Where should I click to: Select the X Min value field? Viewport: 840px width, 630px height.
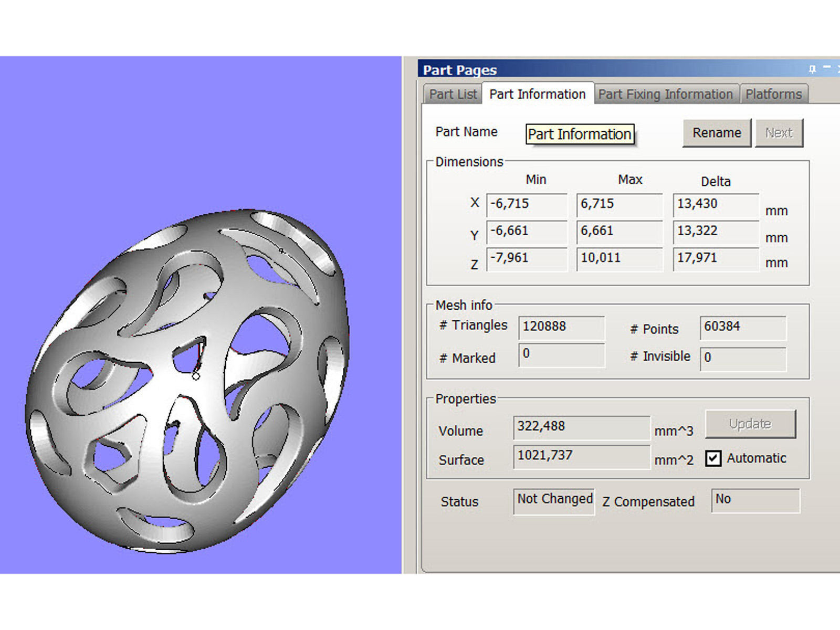click(x=526, y=204)
